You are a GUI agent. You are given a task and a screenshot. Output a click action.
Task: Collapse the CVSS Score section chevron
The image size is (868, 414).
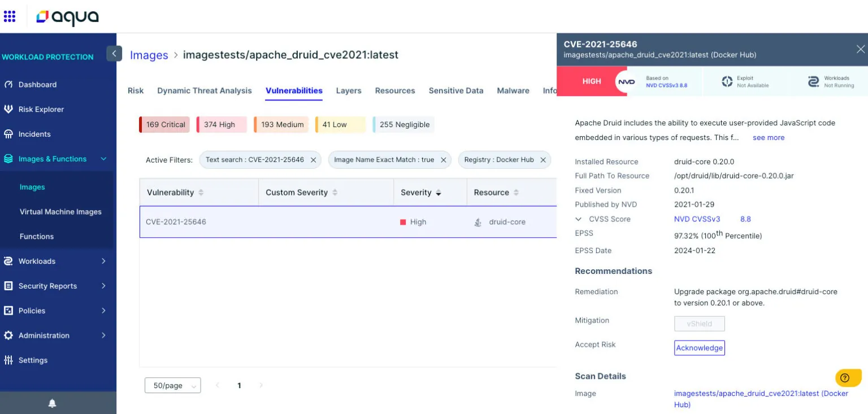[x=579, y=219]
